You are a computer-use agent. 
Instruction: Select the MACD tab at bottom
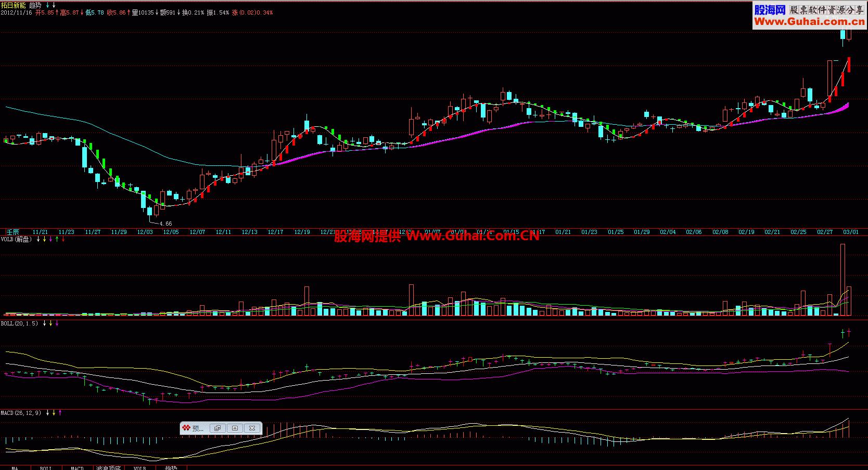(x=77, y=468)
